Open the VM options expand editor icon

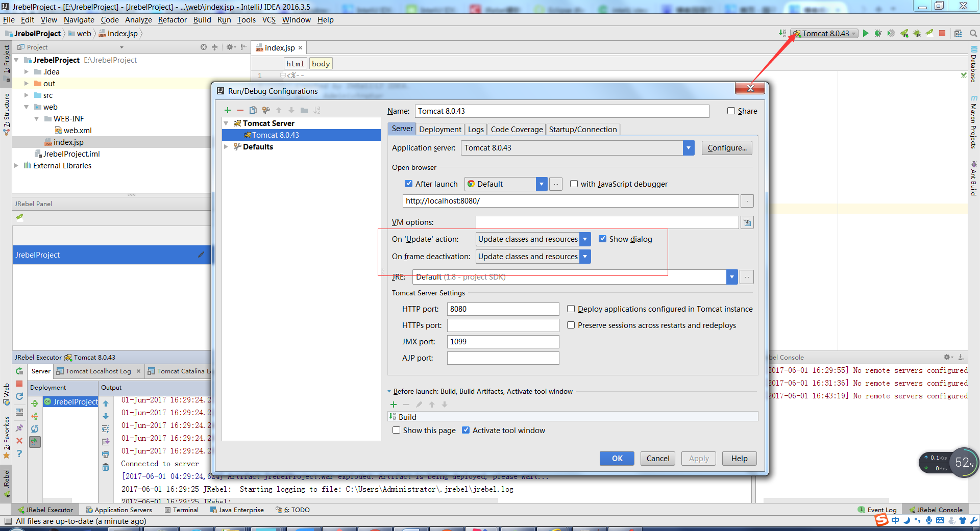[747, 222]
